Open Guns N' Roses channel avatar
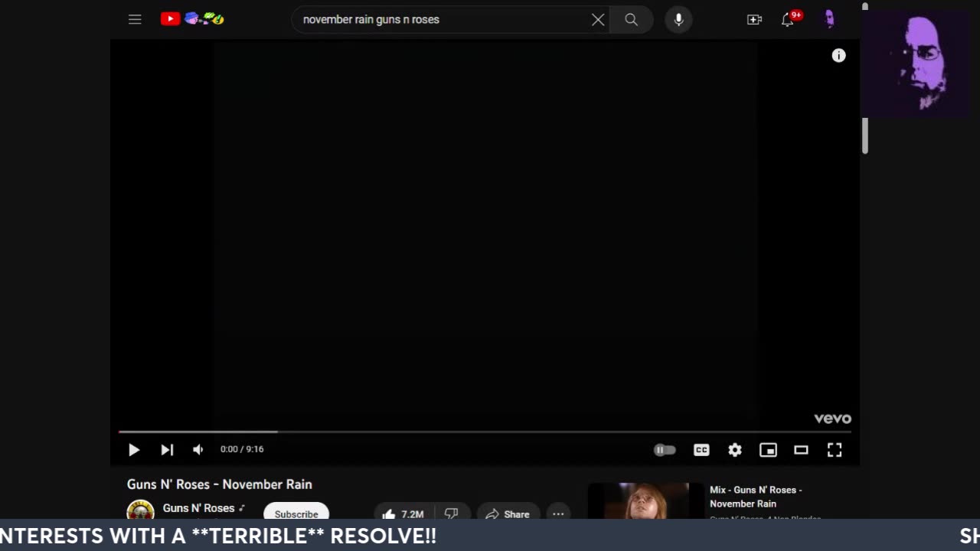The height and width of the screenshot is (551, 980). 140,510
